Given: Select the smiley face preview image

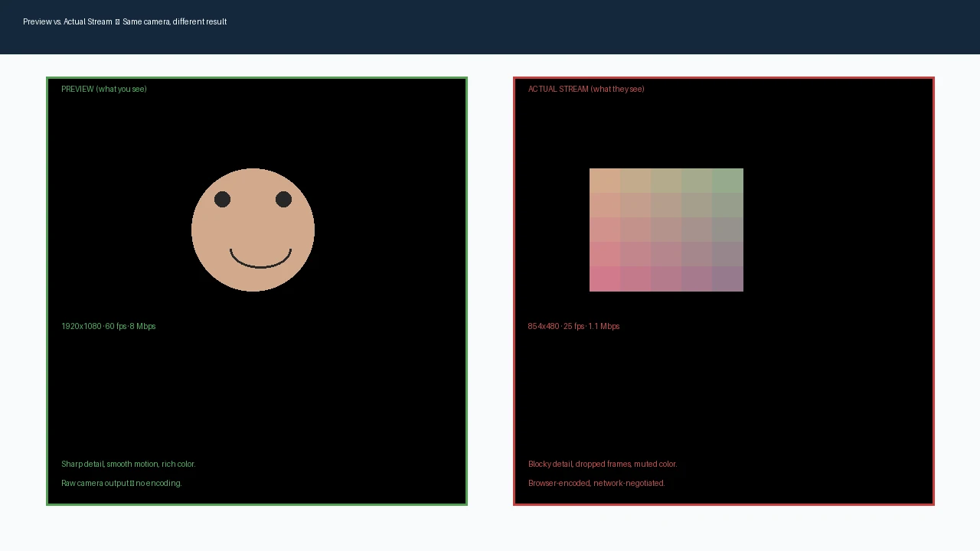Looking at the screenshot, I should [x=253, y=230].
